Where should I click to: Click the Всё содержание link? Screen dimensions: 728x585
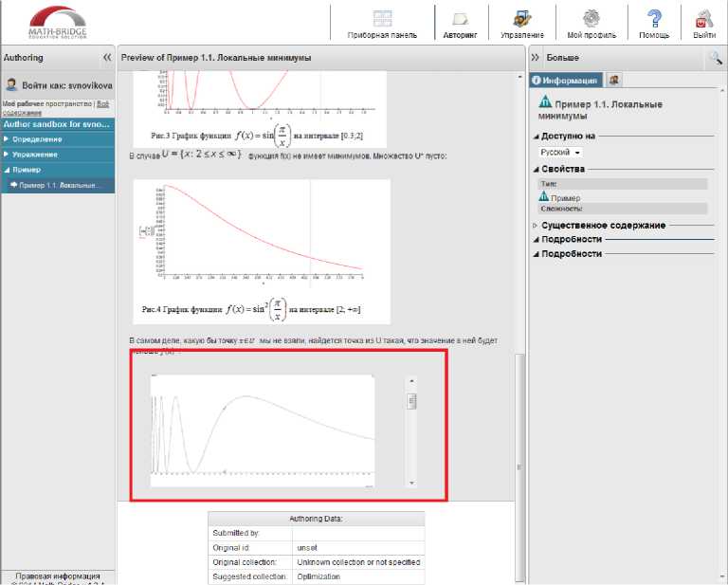click(x=56, y=108)
